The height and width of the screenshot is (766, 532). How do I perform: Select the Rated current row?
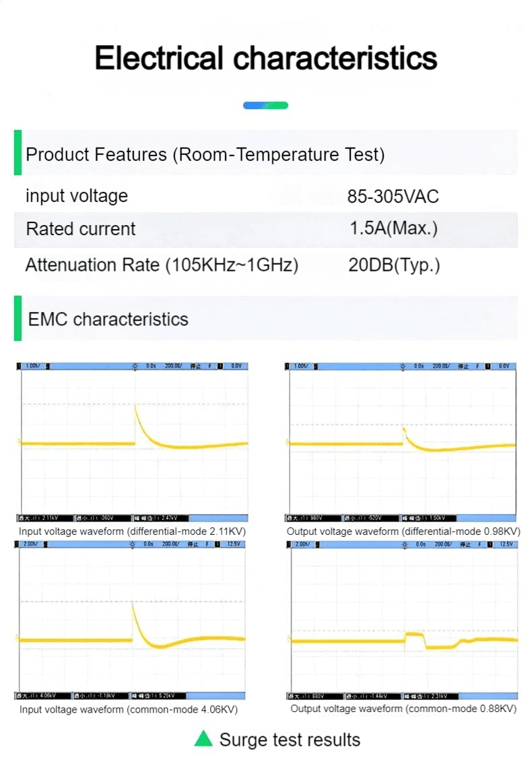click(x=266, y=229)
